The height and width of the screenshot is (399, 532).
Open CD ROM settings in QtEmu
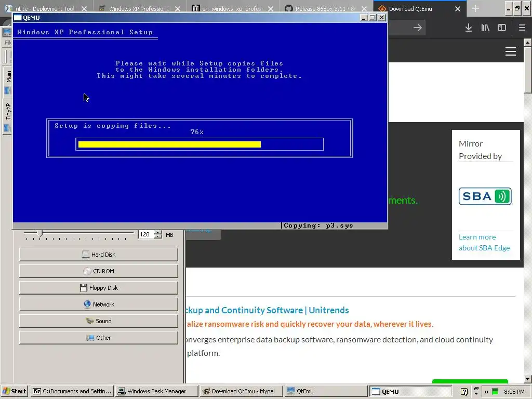pyautogui.click(x=98, y=271)
